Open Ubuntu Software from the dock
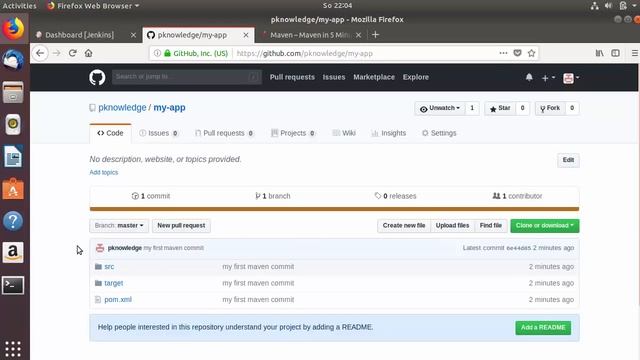The width and height of the screenshot is (640, 360). click(x=13, y=189)
